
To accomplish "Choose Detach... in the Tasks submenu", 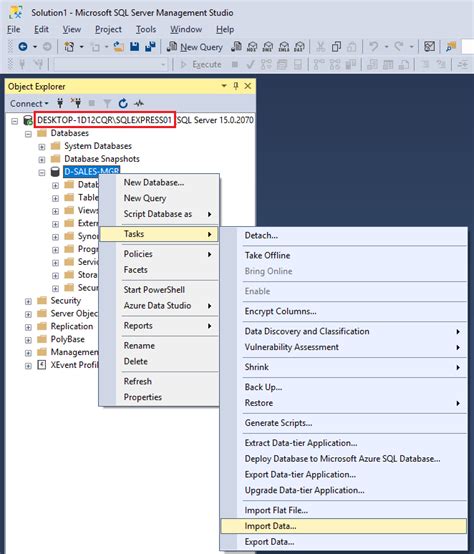I will tap(344, 235).
